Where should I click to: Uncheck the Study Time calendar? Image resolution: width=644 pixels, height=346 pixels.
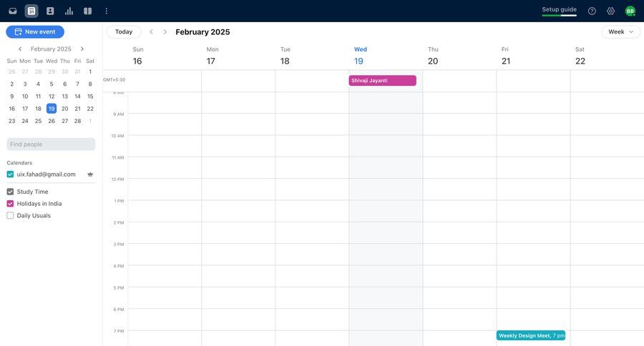click(10, 192)
